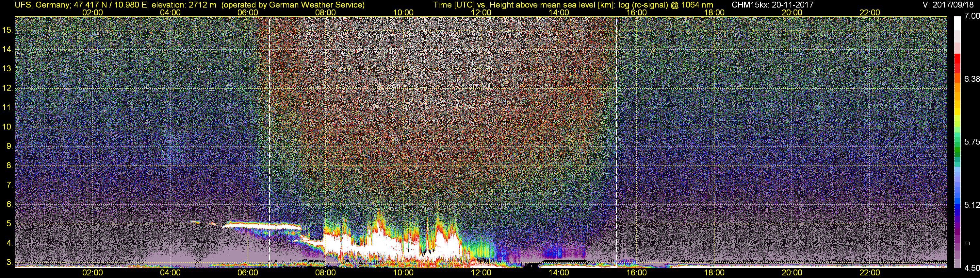Click the 'elevation: 2712 m' text
This screenshot has width=980, height=278.
point(185,5)
